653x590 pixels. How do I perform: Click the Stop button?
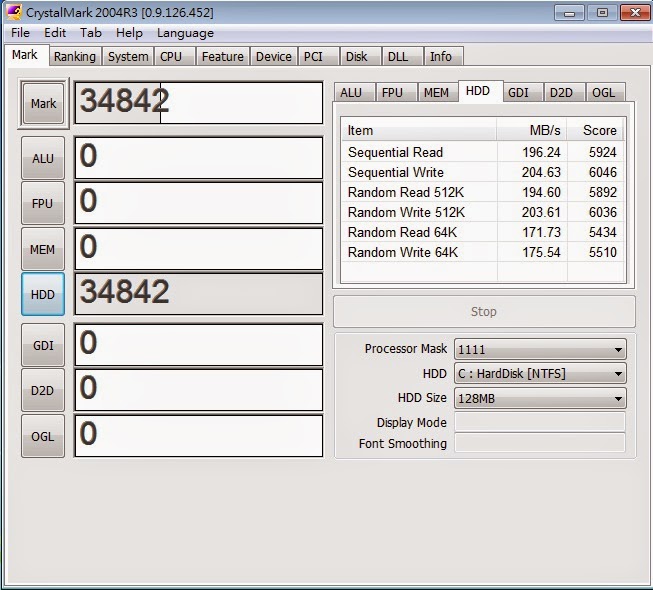484,311
